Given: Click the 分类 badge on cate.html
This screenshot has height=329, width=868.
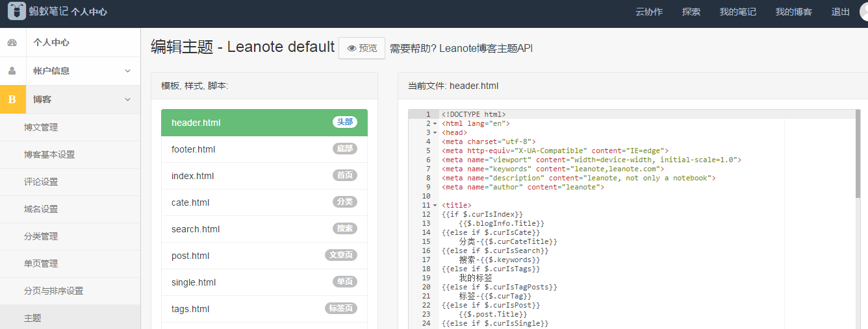Looking at the screenshot, I should pos(345,202).
